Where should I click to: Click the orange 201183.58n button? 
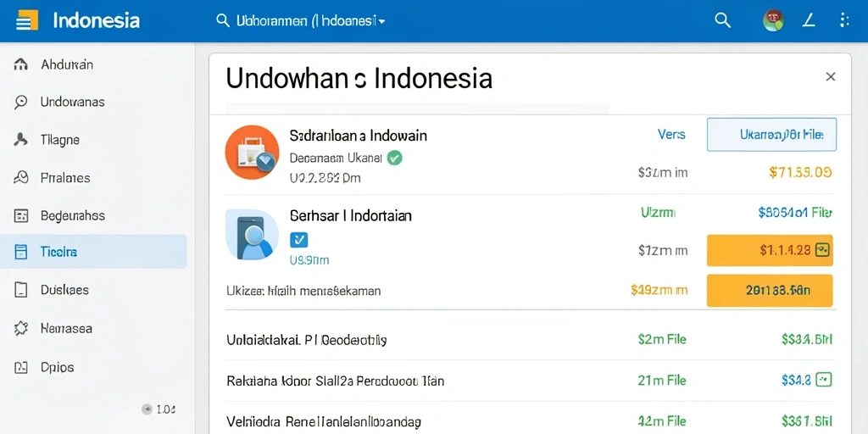(x=770, y=290)
